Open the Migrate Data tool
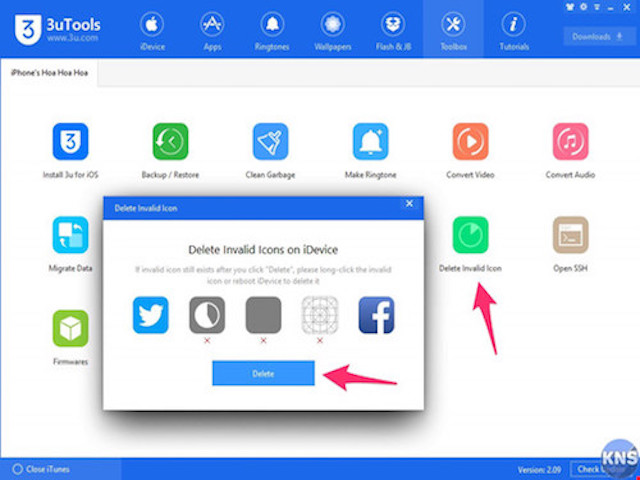The width and height of the screenshot is (640, 480). pyautogui.click(x=71, y=235)
